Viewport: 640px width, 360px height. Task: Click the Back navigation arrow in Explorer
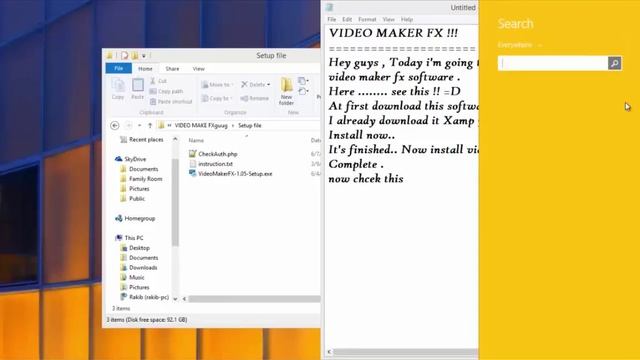coord(115,125)
